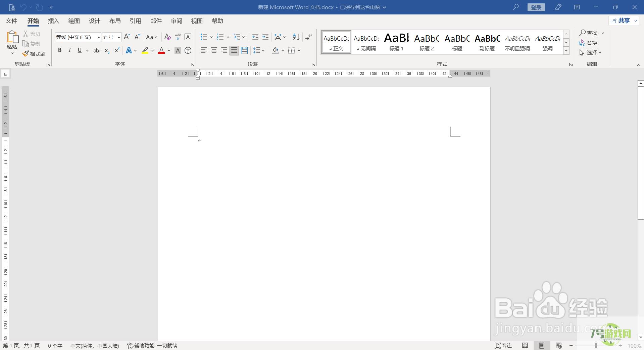This screenshot has width=644, height=350.
Task: Click the tab selector at ruler corner
Action: [x=5, y=74]
